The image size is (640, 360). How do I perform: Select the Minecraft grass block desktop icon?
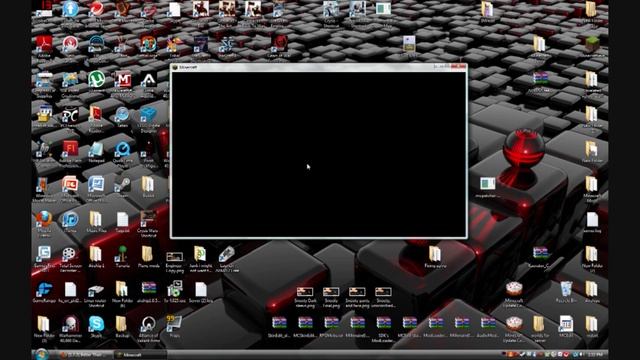[592, 44]
